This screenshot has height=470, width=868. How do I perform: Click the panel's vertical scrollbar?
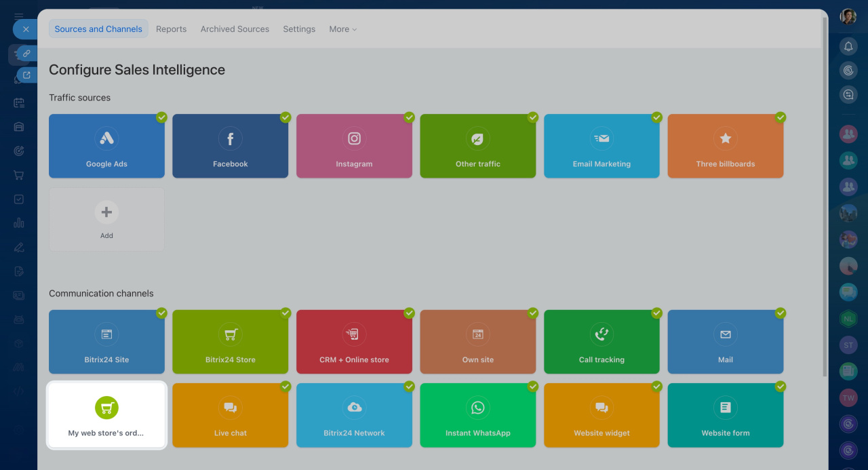[x=825, y=197]
